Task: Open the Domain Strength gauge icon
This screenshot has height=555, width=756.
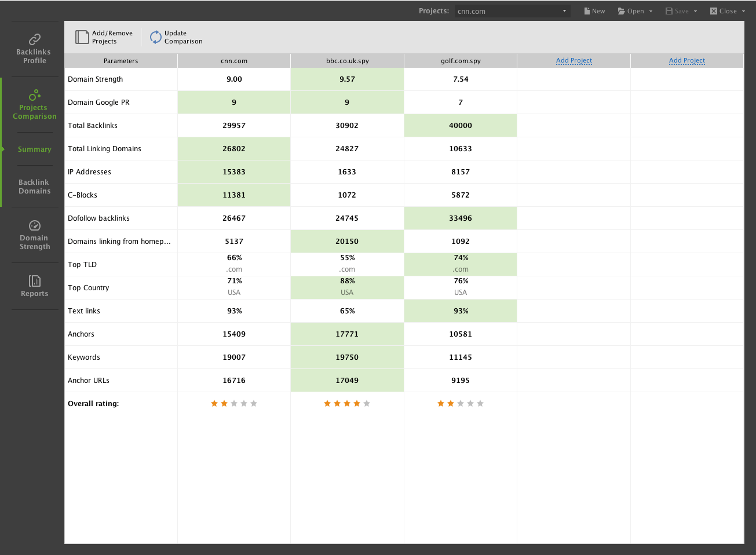Action: point(35,225)
